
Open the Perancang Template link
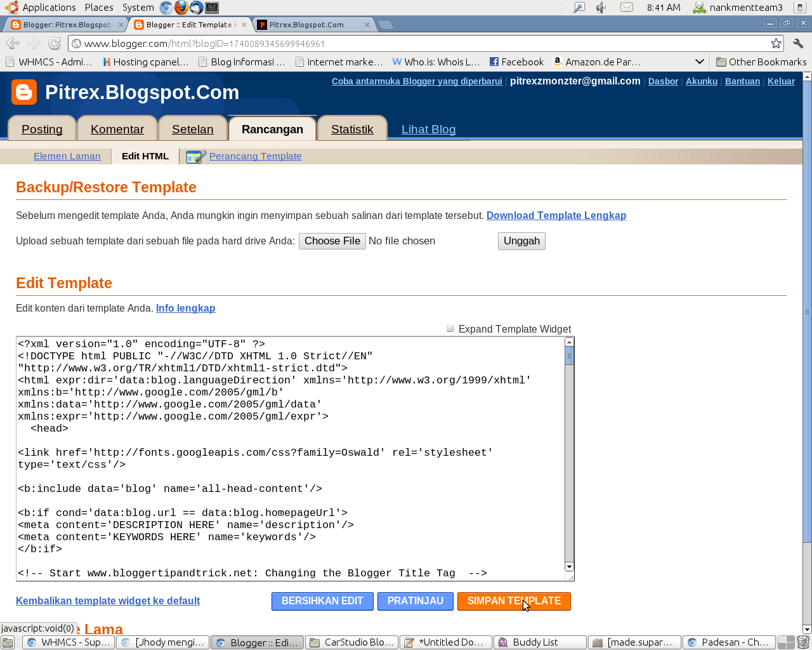click(256, 156)
